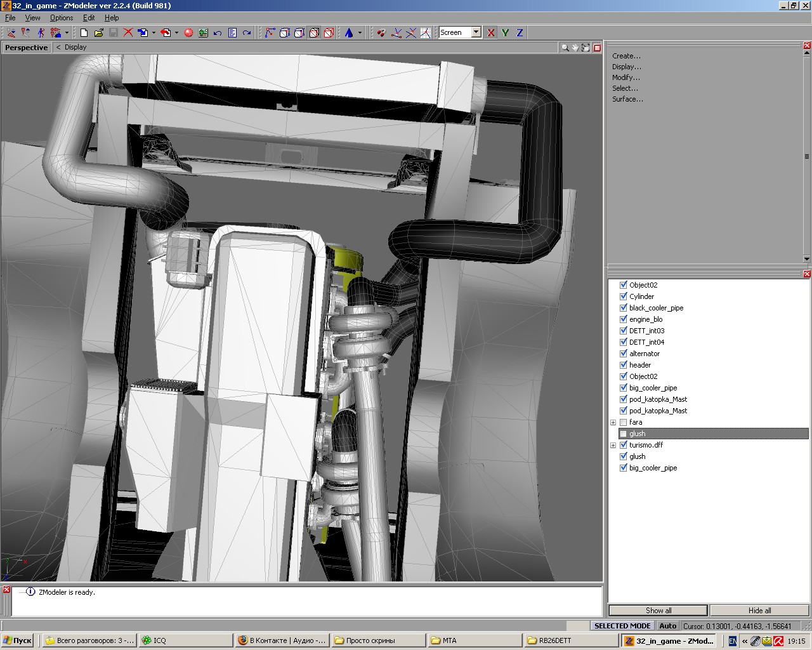Expand the turismo.dff tree node
This screenshot has height=650, width=812.
tap(613, 445)
